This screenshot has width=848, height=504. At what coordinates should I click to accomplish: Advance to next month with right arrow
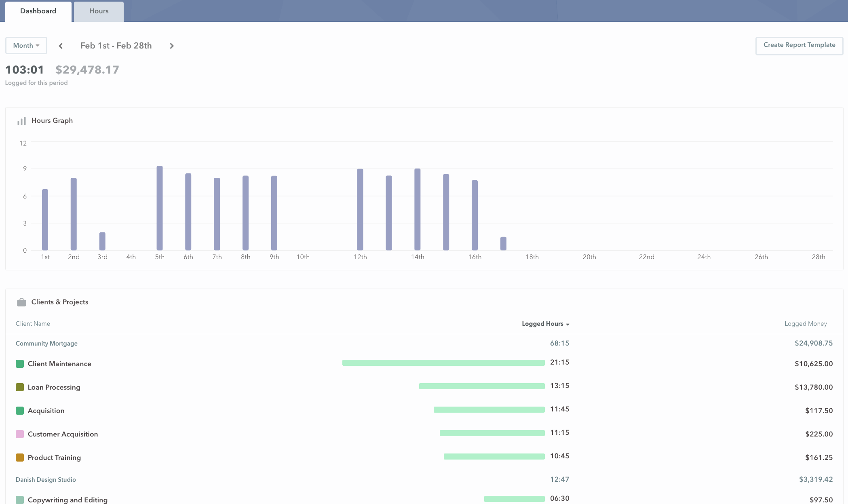172,46
